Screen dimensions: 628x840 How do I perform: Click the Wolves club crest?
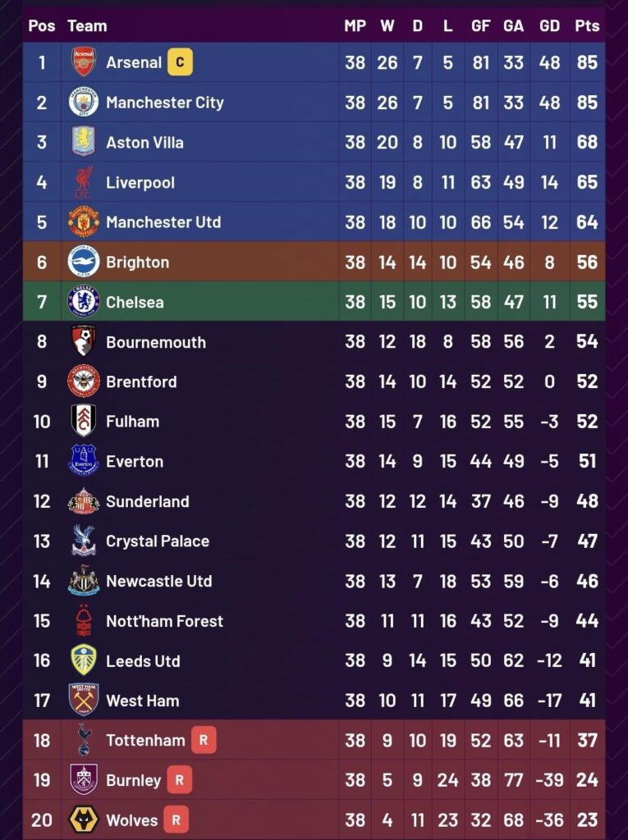(82, 819)
